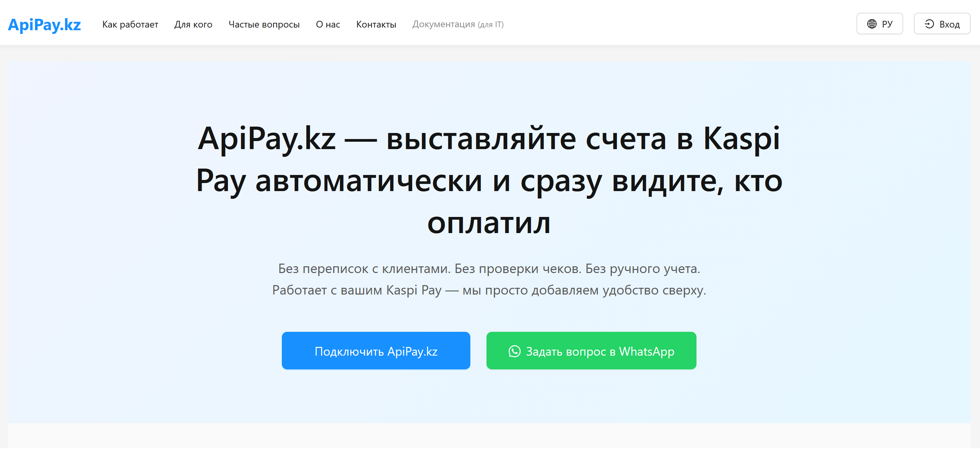Open the Контакты nav link
980x449 pixels.
[376, 25]
